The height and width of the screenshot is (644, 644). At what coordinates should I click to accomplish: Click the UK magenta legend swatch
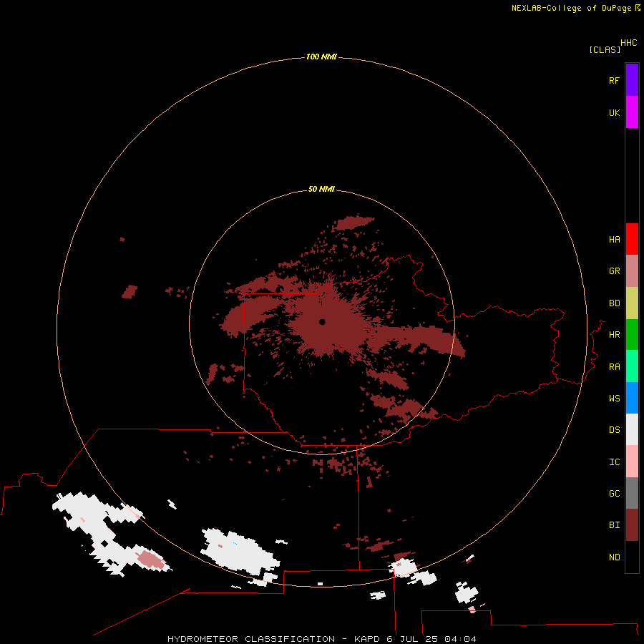(x=632, y=112)
